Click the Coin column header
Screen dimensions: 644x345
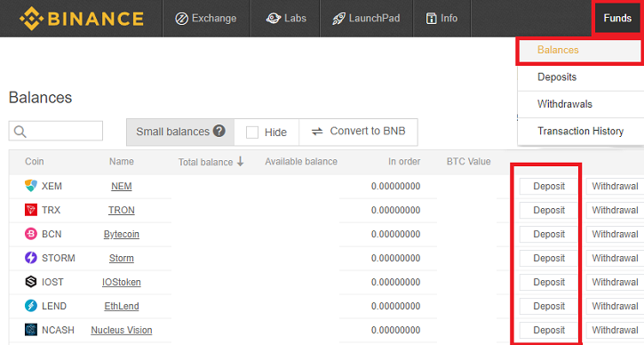click(34, 162)
